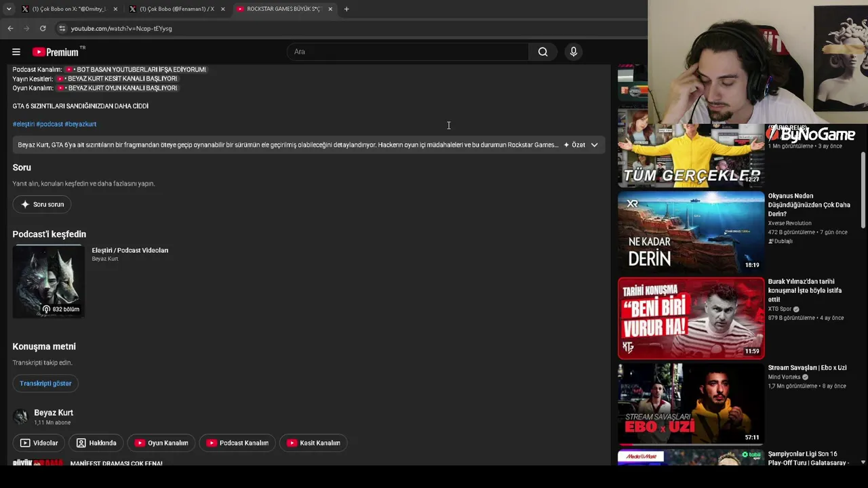The height and width of the screenshot is (488, 868).
Task: Click the Soru sorun button
Action: coord(42,204)
